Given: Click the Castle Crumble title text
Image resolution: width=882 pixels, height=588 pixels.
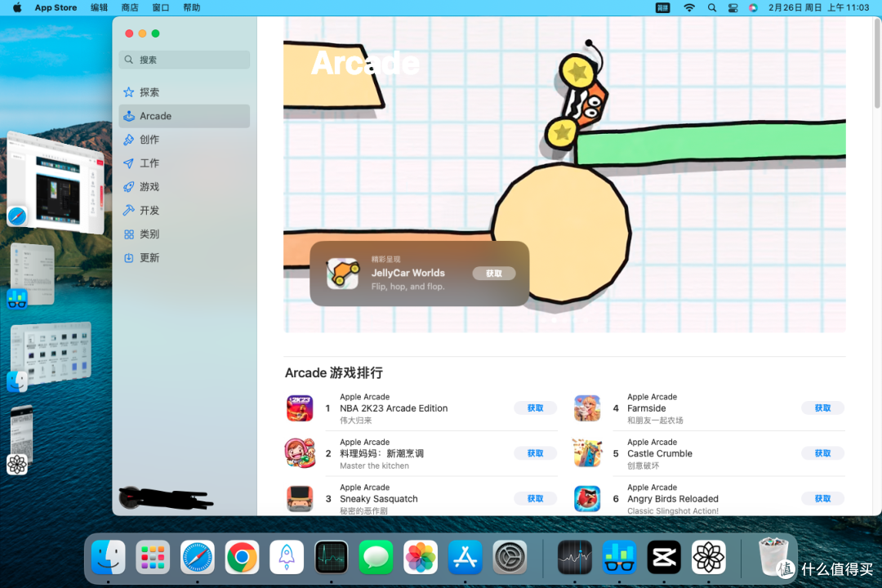Looking at the screenshot, I should [660, 453].
